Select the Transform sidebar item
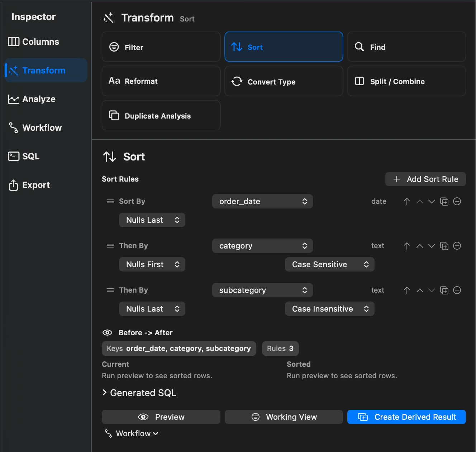The image size is (476, 452). [46, 70]
